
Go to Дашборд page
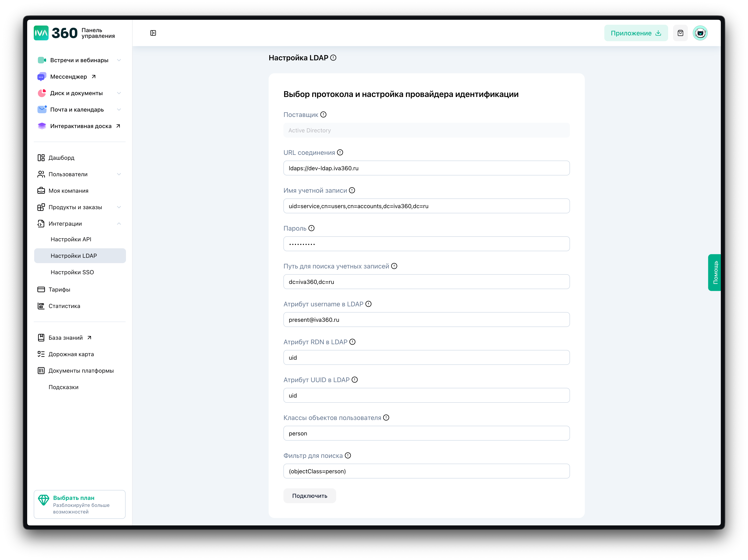click(61, 157)
